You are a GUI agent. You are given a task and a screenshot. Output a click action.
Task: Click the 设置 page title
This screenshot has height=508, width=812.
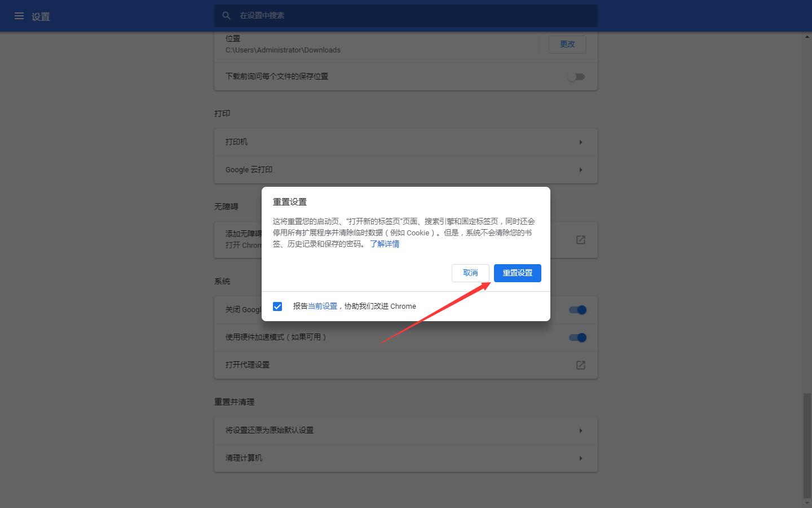(41, 17)
